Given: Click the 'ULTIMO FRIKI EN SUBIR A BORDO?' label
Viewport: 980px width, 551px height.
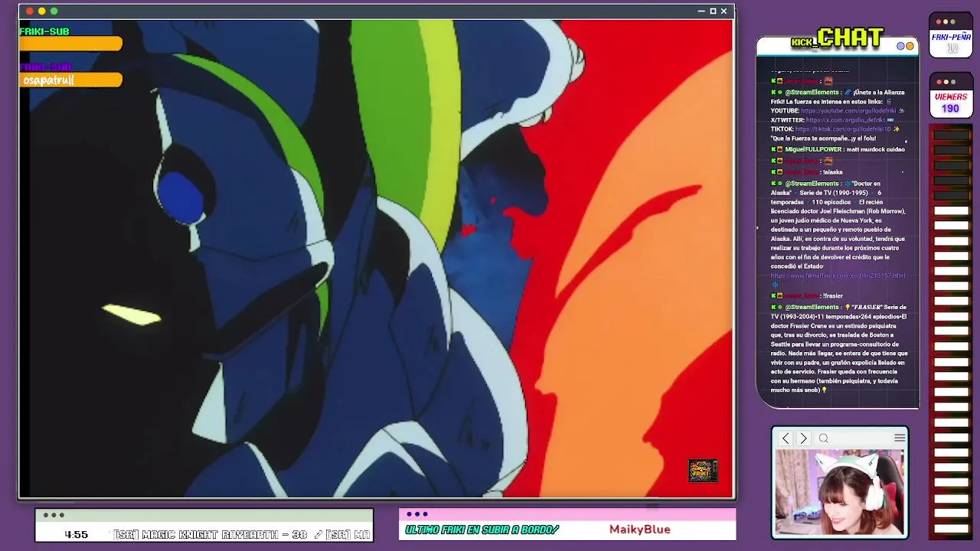Looking at the screenshot, I should pyautogui.click(x=482, y=530).
